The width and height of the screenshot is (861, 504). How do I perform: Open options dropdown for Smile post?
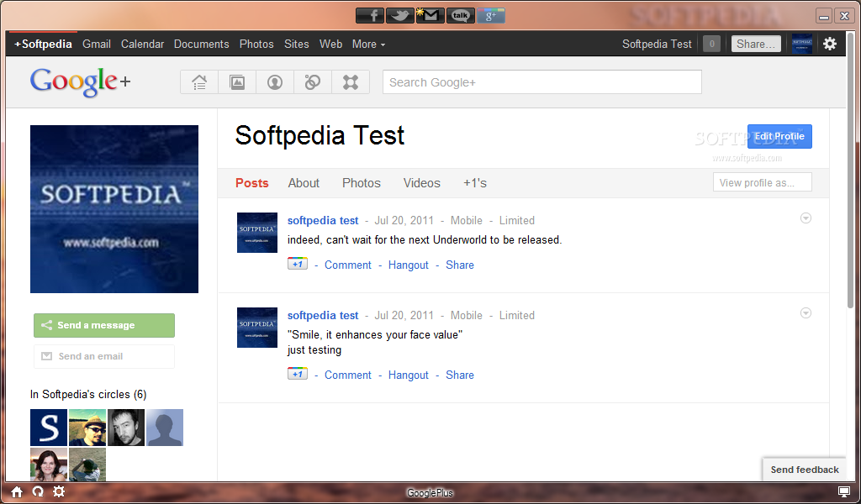click(x=806, y=313)
